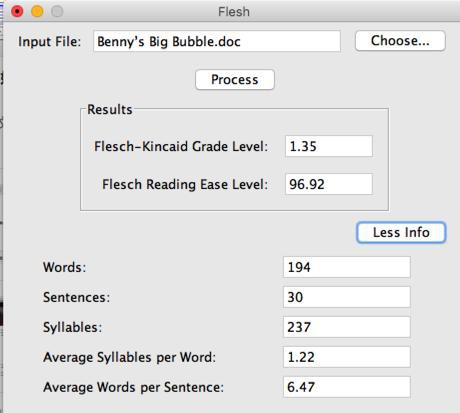
Task: Click the grayed-out zoom window button
Action: tap(57, 11)
